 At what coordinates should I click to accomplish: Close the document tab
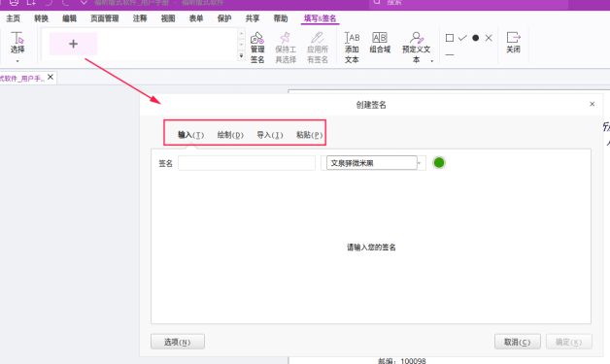point(51,77)
